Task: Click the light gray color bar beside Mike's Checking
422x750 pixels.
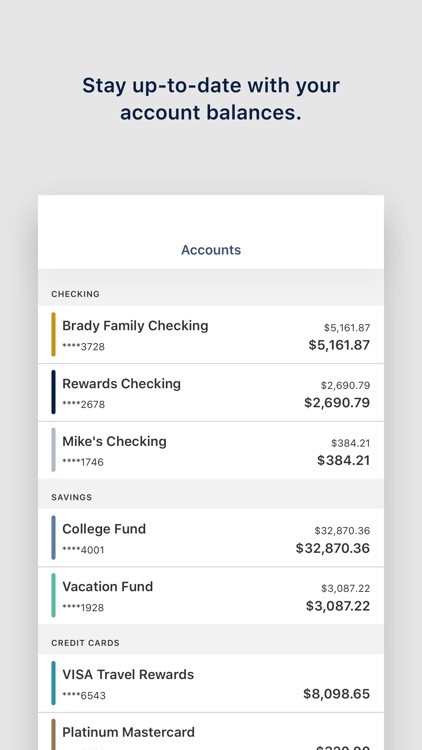Action: tap(54, 450)
